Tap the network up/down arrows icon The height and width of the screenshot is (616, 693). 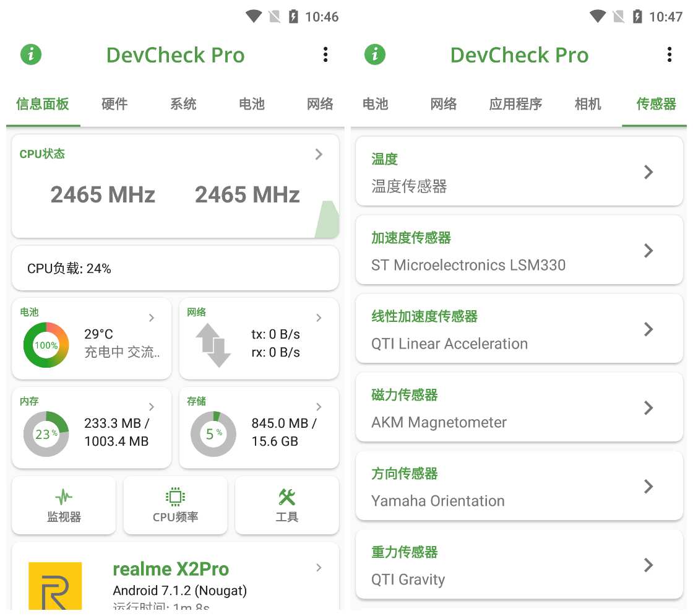pos(213,345)
